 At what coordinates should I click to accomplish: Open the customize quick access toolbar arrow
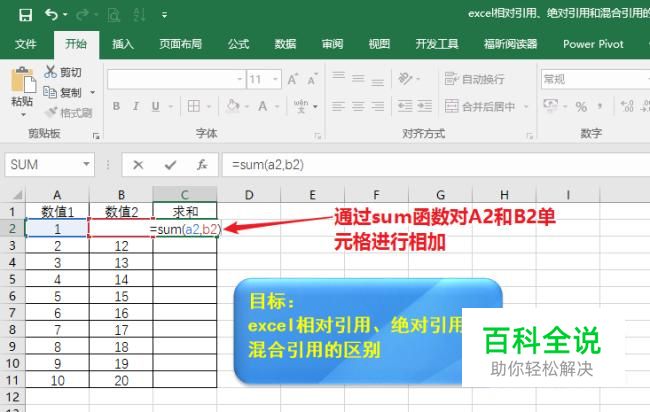coord(165,15)
